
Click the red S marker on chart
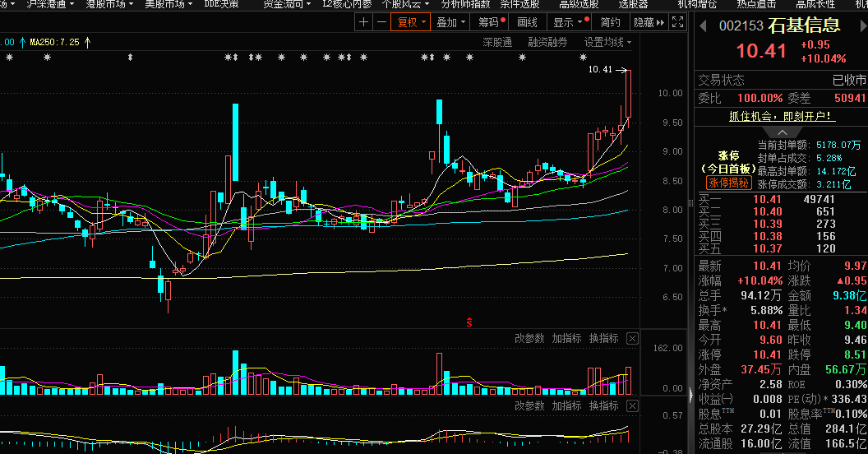(469, 322)
